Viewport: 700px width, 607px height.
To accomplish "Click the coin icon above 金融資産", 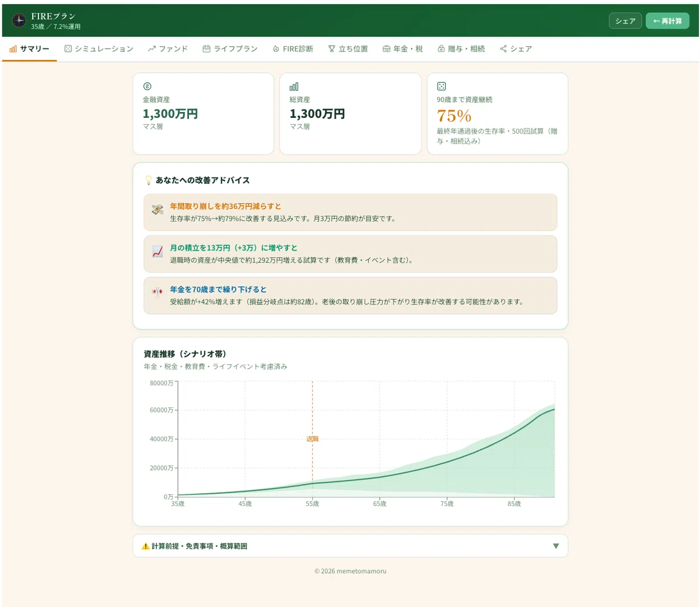I will pyautogui.click(x=147, y=86).
